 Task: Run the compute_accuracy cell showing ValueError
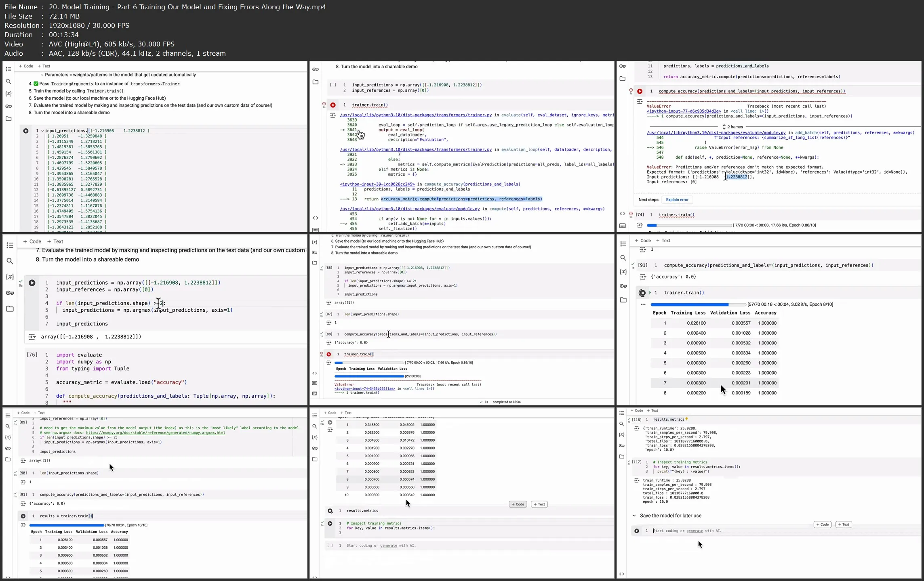tap(640, 91)
